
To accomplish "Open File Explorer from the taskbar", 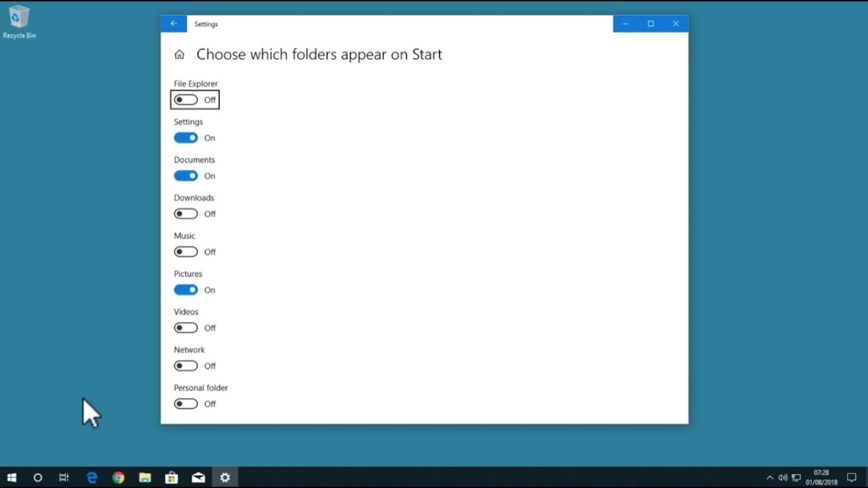I will point(144,477).
